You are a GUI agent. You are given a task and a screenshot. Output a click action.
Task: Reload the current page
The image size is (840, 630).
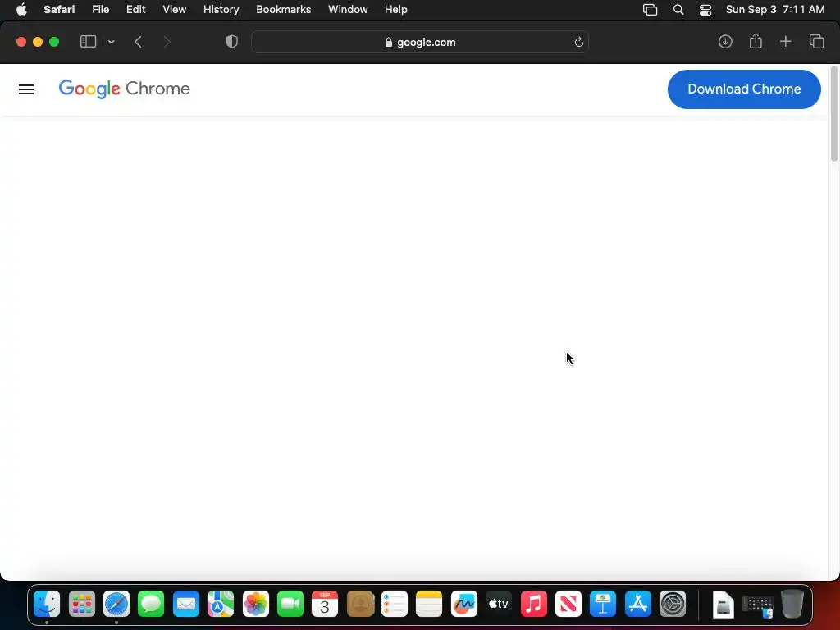tap(578, 43)
